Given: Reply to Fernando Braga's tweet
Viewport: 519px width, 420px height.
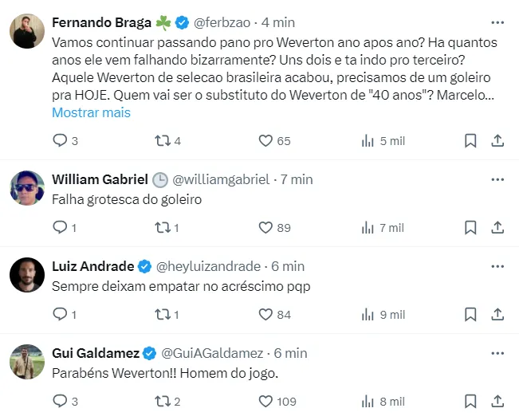Looking at the screenshot, I should coord(60,141).
